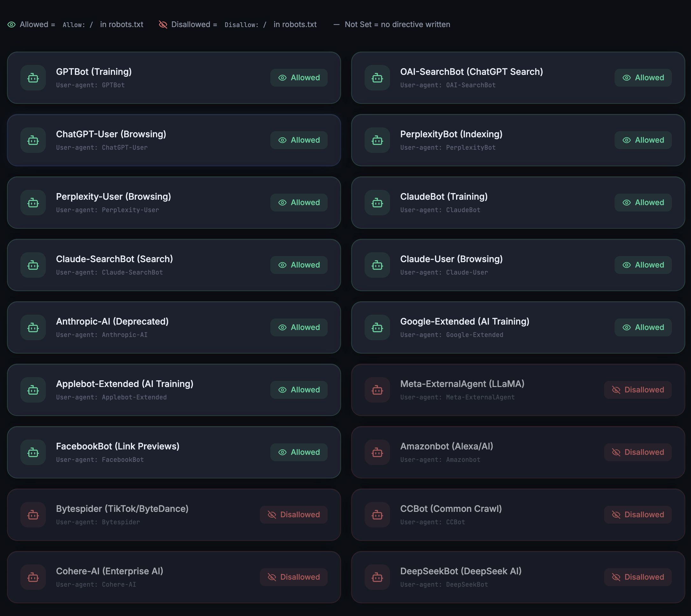
Task: Click the Allowed badge on Claude-SearchBot
Action: pyautogui.click(x=298, y=265)
